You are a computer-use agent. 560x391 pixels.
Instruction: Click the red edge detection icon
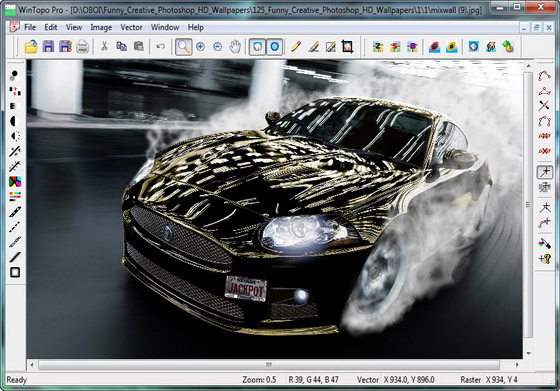tap(434, 47)
